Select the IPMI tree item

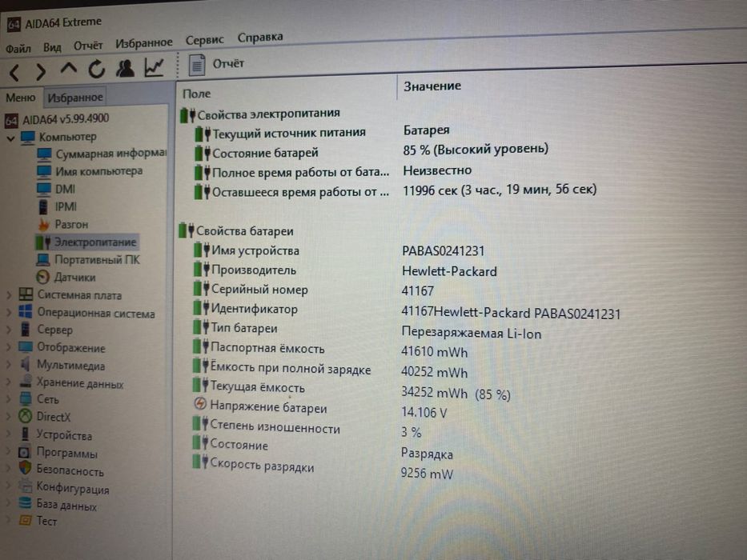coord(57,206)
